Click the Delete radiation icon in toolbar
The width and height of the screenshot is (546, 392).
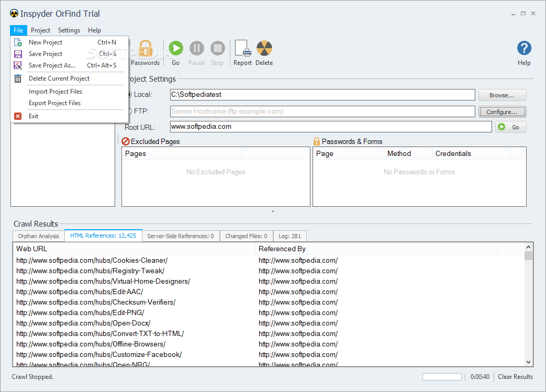264,48
